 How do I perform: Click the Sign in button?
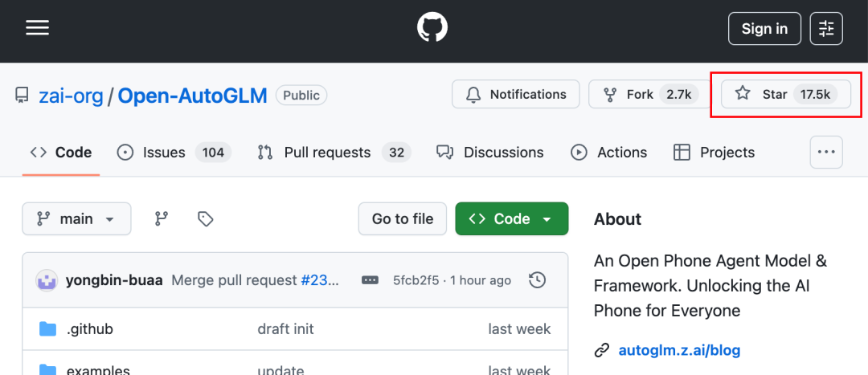(x=764, y=28)
